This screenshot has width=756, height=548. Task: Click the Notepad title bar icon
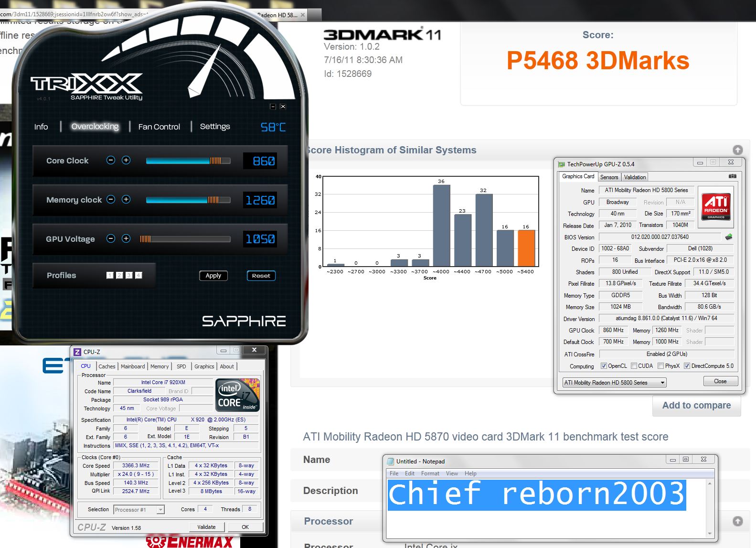[x=391, y=461]
